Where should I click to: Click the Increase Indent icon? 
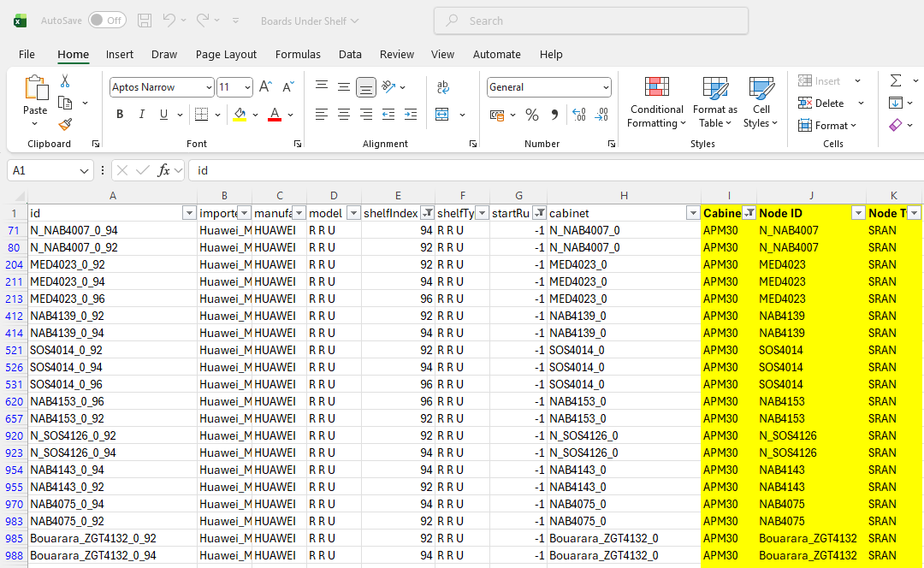click(x=411, y=115)
